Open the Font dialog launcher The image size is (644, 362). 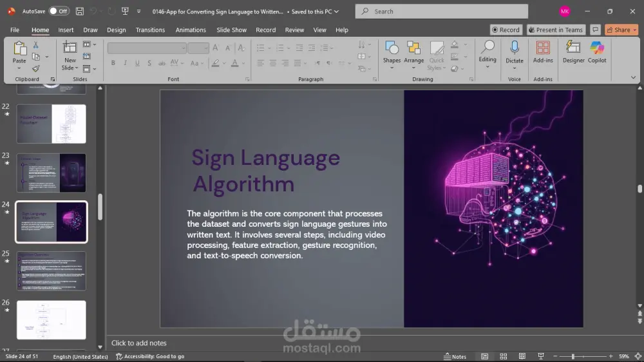[247, 79]
